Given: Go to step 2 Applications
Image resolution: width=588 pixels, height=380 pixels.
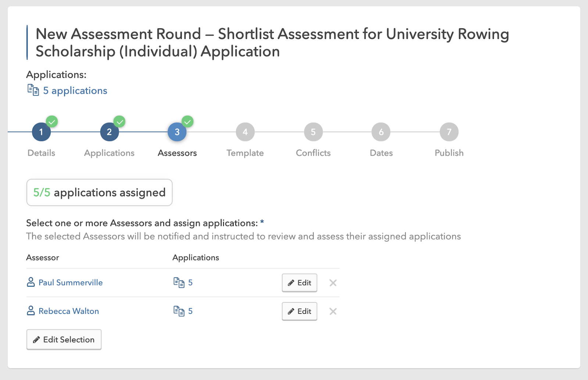Looking at the screenshot, I should tap(109, 132).
